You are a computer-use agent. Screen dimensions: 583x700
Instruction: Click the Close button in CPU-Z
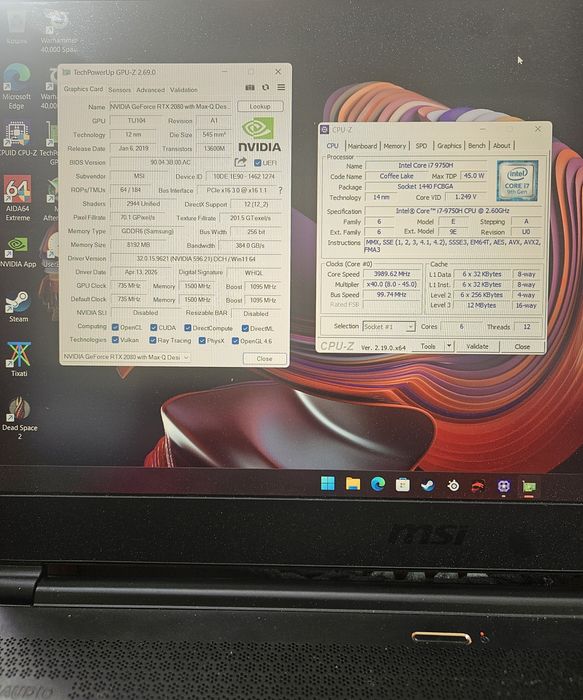click(x=522, y=346)
